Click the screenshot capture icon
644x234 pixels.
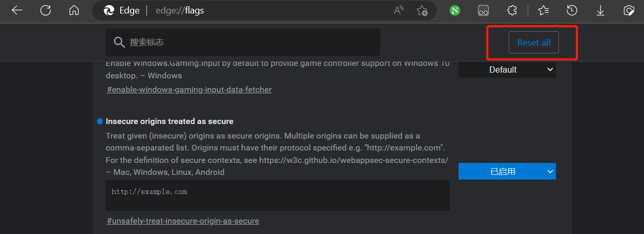[629, 10]
